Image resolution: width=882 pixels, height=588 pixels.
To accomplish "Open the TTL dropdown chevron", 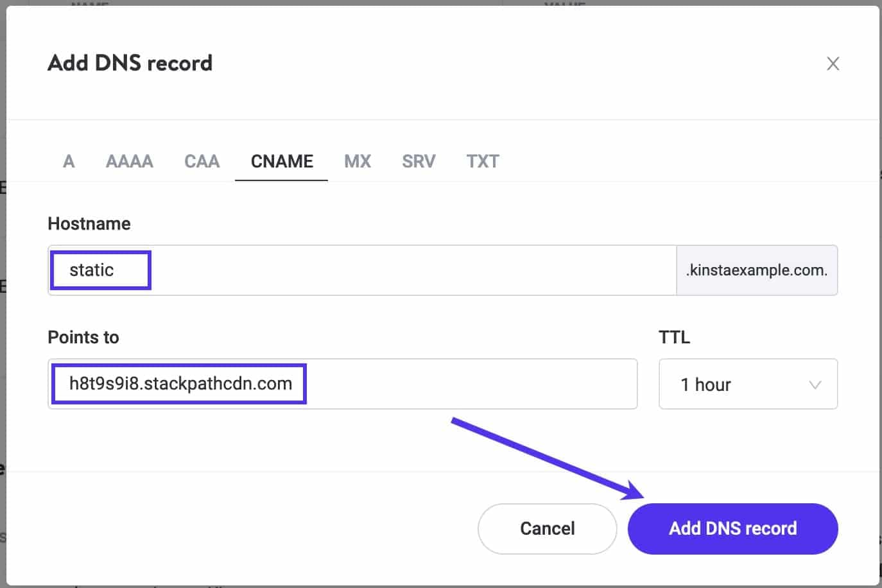I will coord(815,384).
